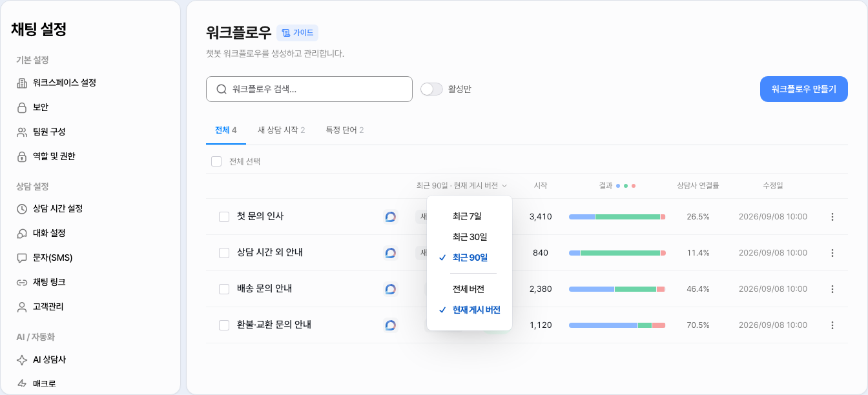Image resolution: width=868 pixels, height=395 pixels.
Task: Open the 환불·교환 문의 안내 workflow
Action: [274, 325]
